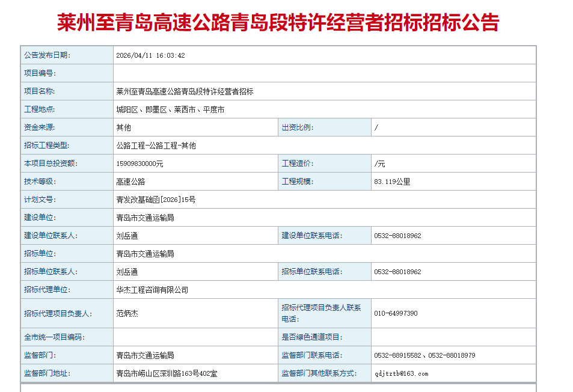Click agency project leader name 范炳杰
The width and height of the screenshot is (573, 392).
point(127,313)
